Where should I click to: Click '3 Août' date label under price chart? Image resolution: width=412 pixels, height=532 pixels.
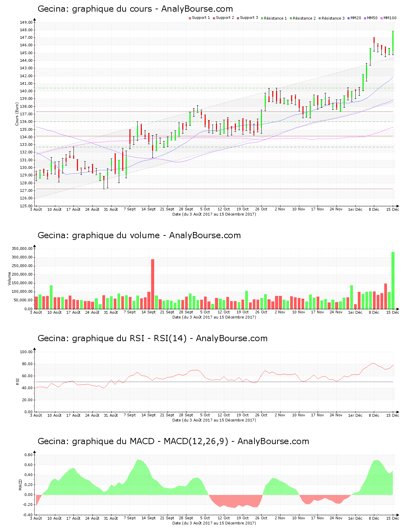(36, 209)
